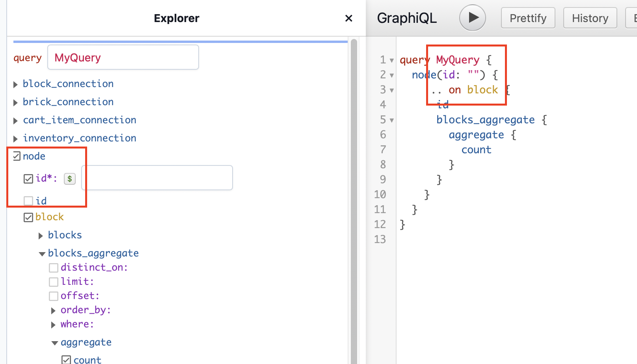Expand cart_item_connection field
Viewport: 637px width, 364px height.
coord(16,121)
